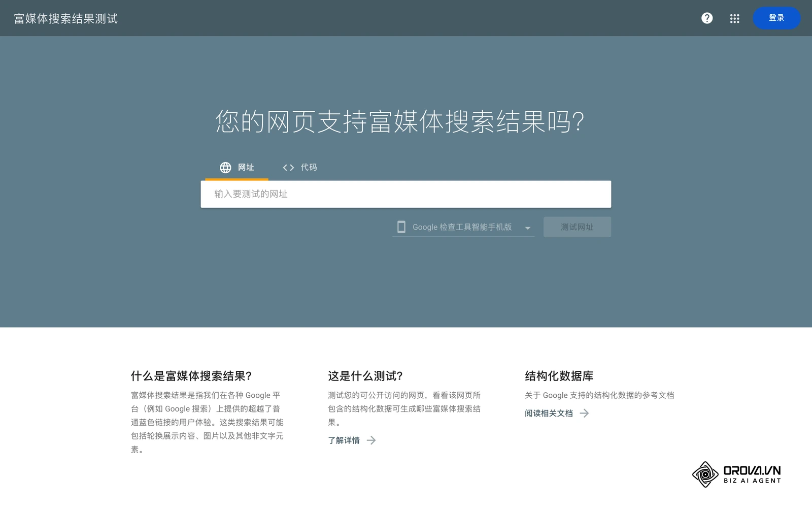Click the main headline 您的网页支持富媒体搜索结果吗?
The height and width of the screenshot is (508, 812).
pos(400,121)
